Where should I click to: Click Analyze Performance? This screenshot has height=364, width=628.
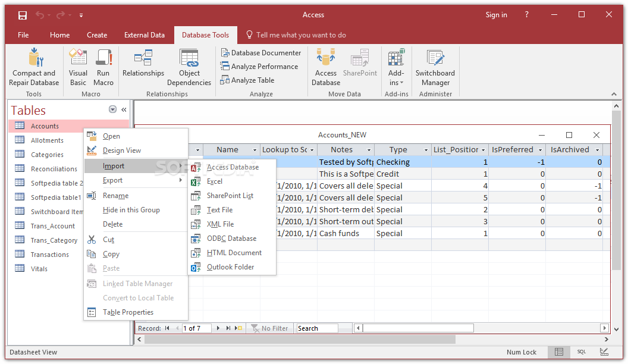pos(259,67)
